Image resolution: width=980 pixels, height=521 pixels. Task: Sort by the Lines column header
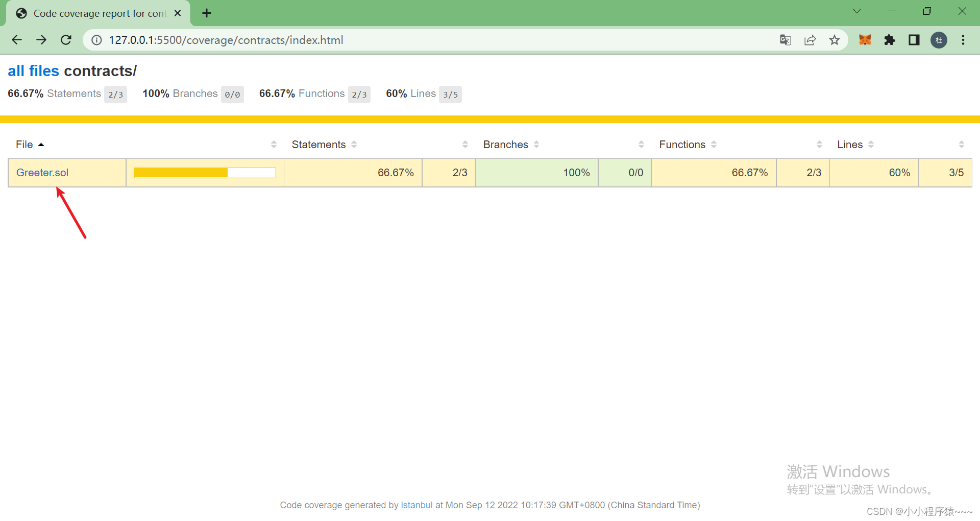coord(855,145)
